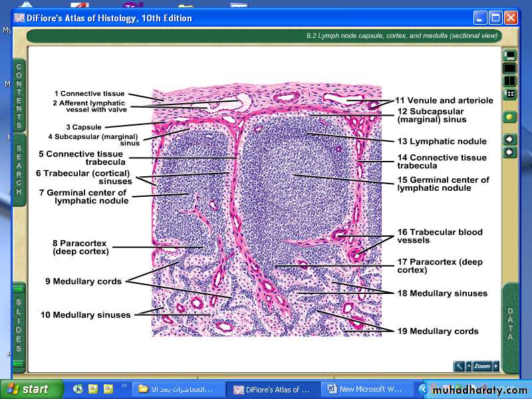Click the top split-view layout icon
Viewport: 532px width, 399px height.
click(509, 55)
